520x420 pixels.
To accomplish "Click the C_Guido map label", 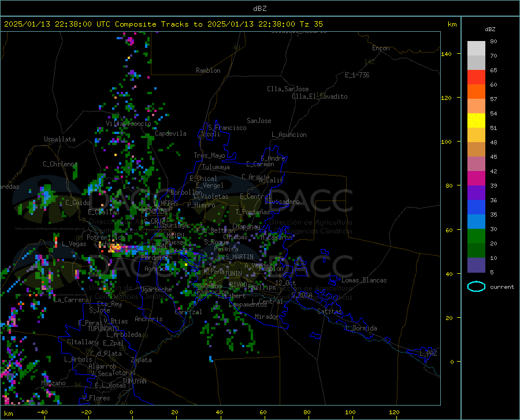I will coord(77,203).
